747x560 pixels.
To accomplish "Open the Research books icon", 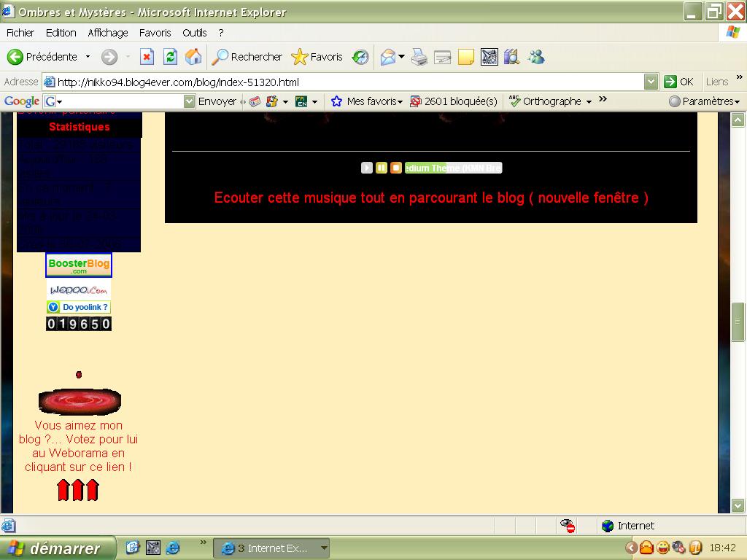I will coord(511,57).
